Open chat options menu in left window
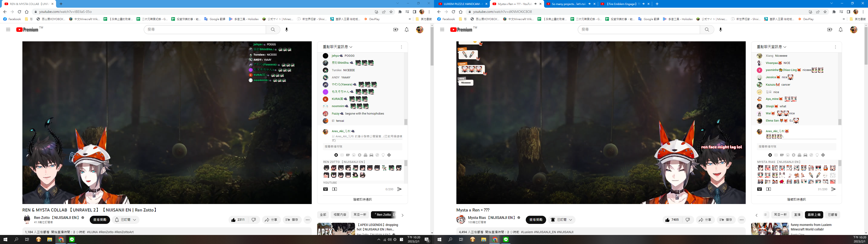The width and height of the screenshot is (868, 244). click(401, 47)
